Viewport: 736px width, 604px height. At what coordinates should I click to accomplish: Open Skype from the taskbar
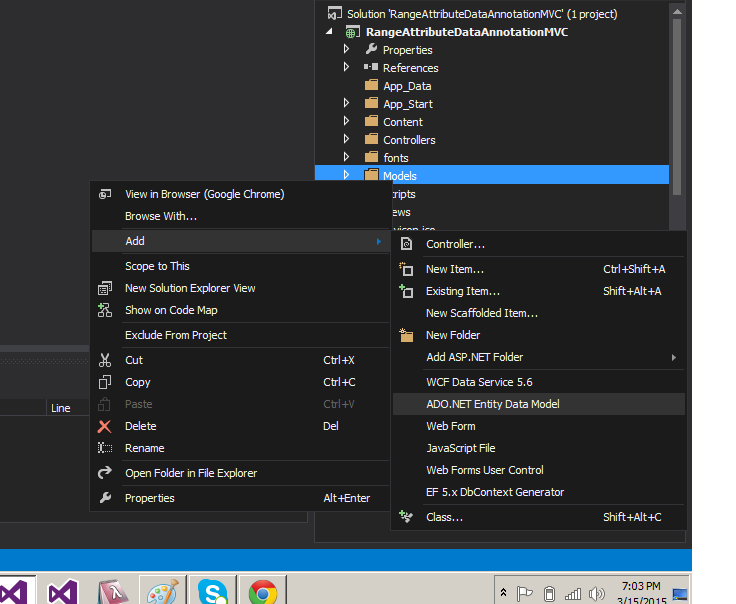(213, 592)
